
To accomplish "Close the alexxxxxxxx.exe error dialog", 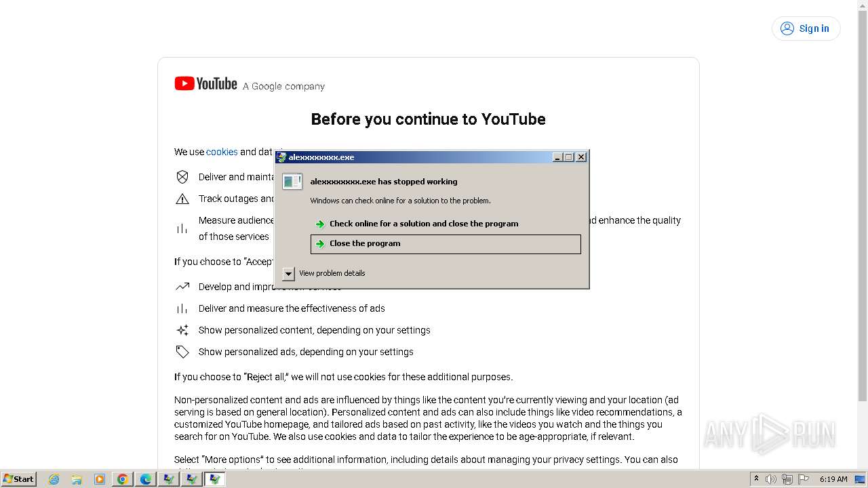I will pos(581,157).
